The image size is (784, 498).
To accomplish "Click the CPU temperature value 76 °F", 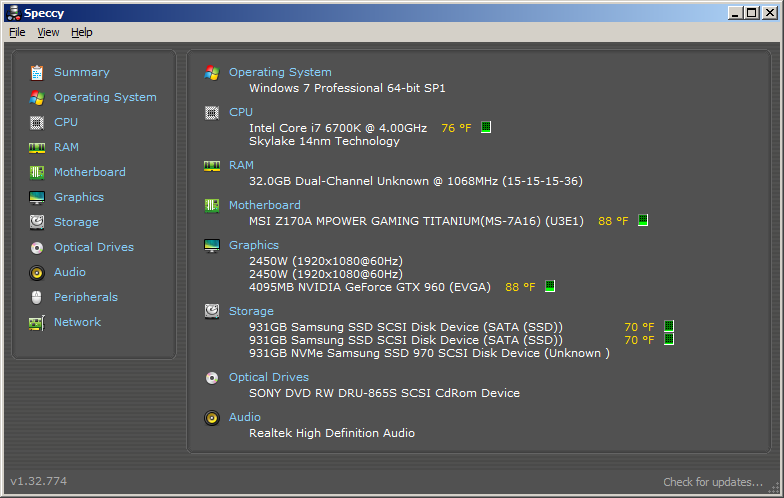I will 456,128.
